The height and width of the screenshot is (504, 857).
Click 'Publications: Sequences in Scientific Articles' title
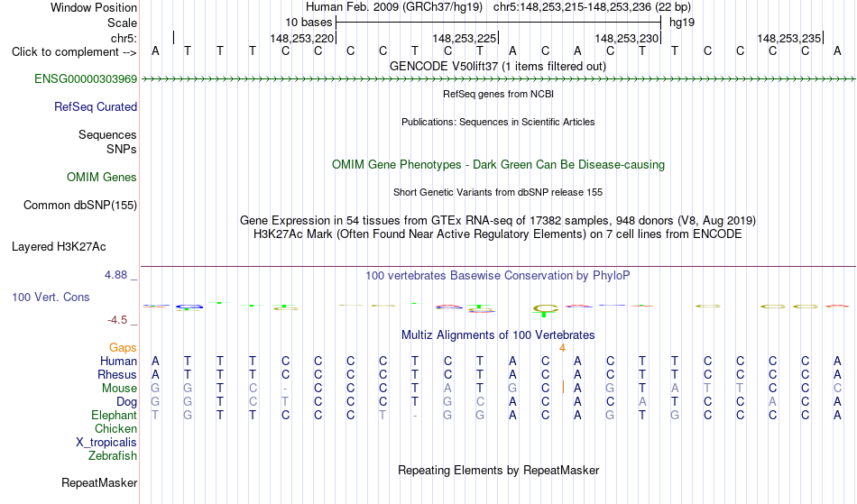498,123
